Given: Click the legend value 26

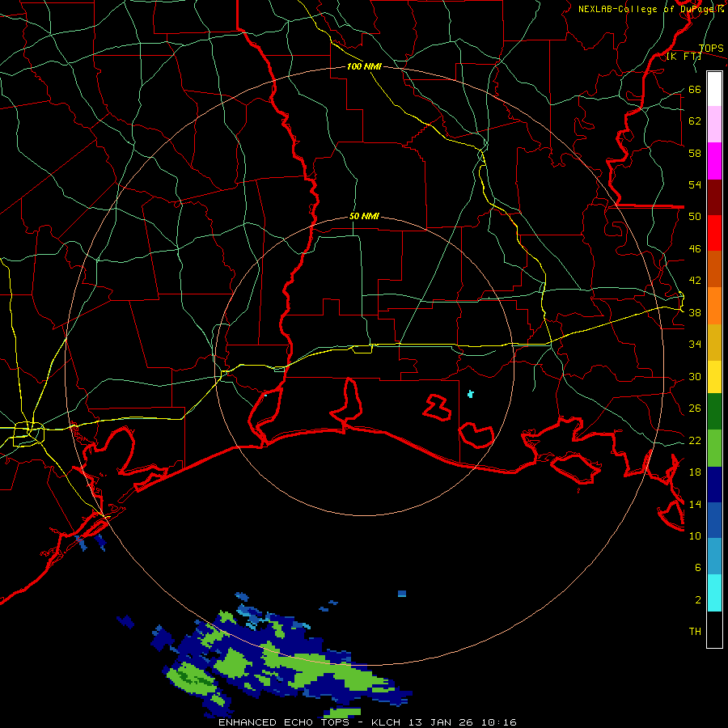Looking at the screenshot, I should 695,408.
